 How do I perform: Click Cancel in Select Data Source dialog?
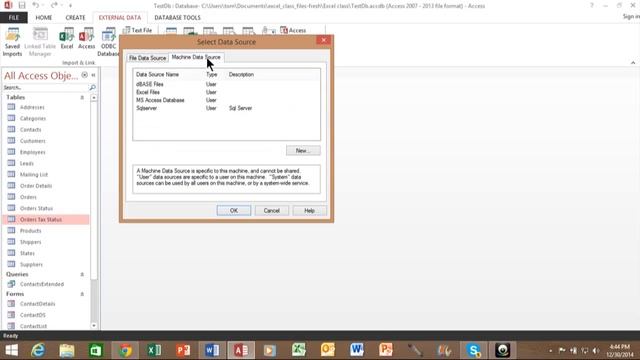271,211
